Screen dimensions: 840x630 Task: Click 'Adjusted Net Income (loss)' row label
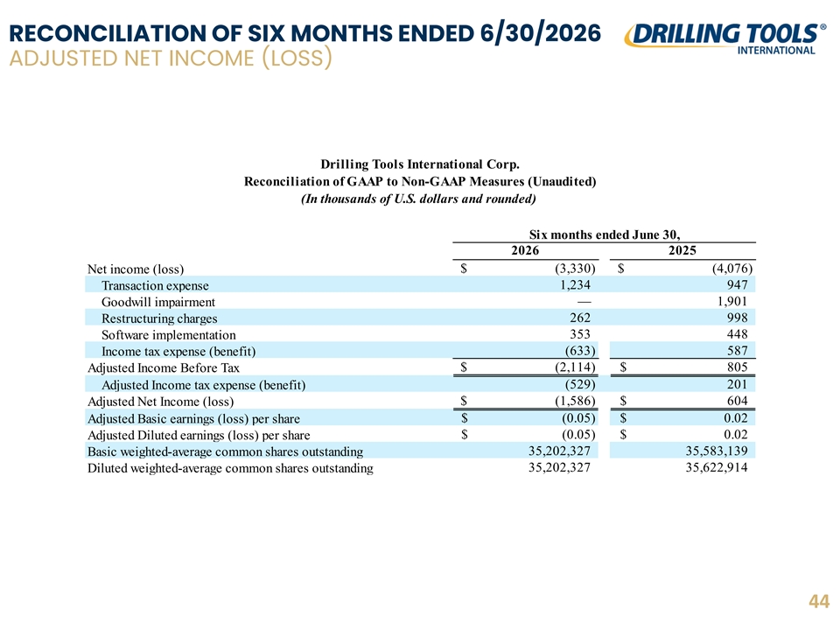(161, 402)
